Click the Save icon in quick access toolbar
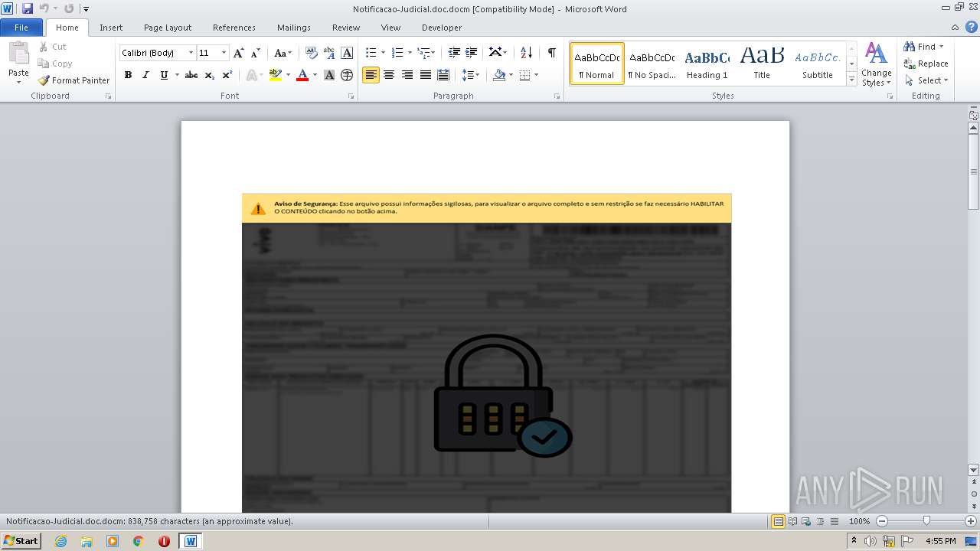The width and height of the screenshot is (980, 551). 28,8
